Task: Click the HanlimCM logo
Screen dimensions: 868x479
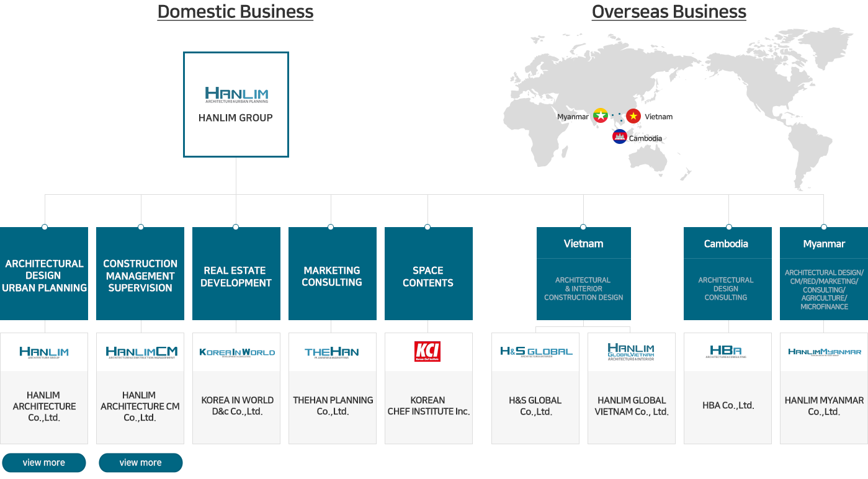Action: [x=141, y=352]
